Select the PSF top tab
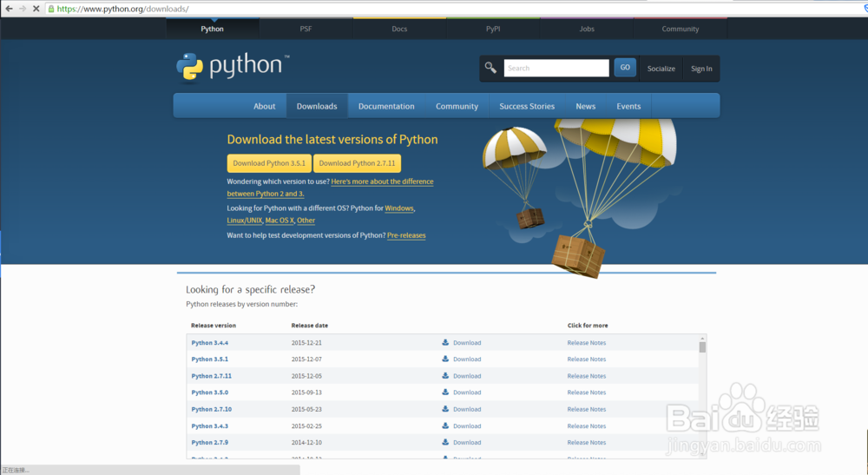Screen dimensions: 868x475 tap(306, 29)
